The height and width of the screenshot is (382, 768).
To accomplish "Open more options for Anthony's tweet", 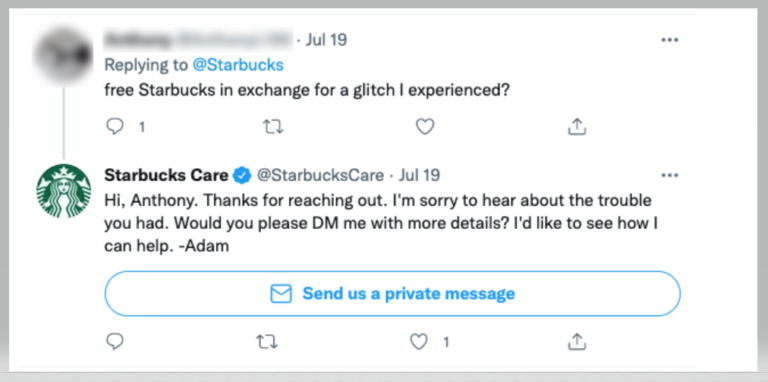I will click(x=670, y=40).
